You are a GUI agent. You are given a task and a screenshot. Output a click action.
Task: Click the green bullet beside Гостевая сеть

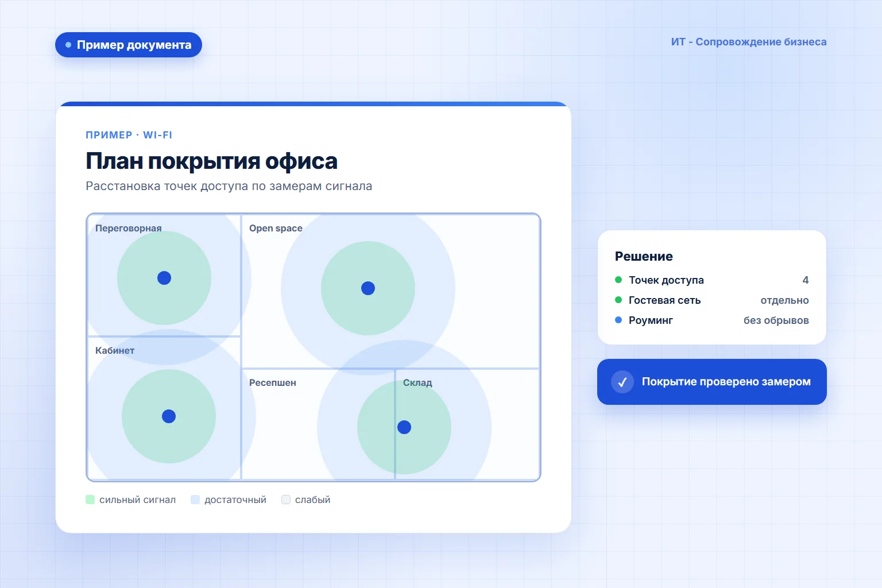[x=618, y=300]
